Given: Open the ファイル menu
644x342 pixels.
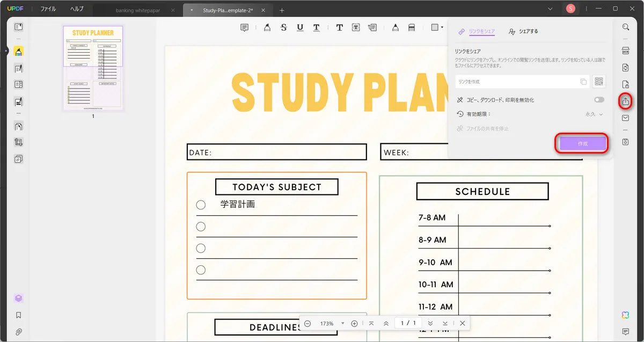Looking at the screenshot, I should click(48, 9).
